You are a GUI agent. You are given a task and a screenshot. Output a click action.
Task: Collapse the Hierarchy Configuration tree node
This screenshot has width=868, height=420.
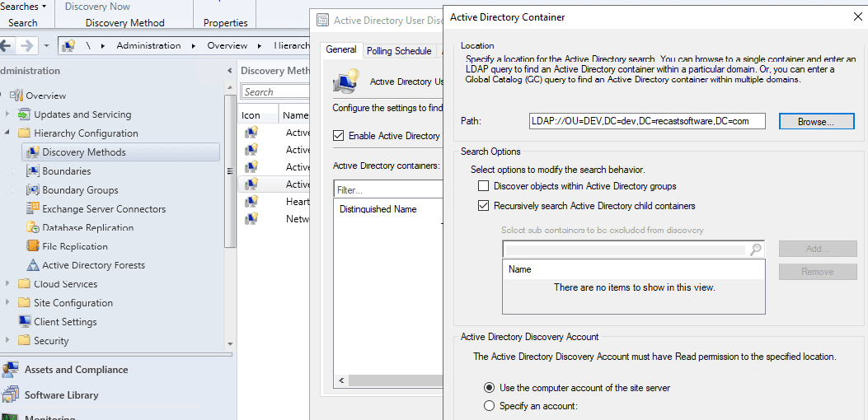tap(8, 133)
